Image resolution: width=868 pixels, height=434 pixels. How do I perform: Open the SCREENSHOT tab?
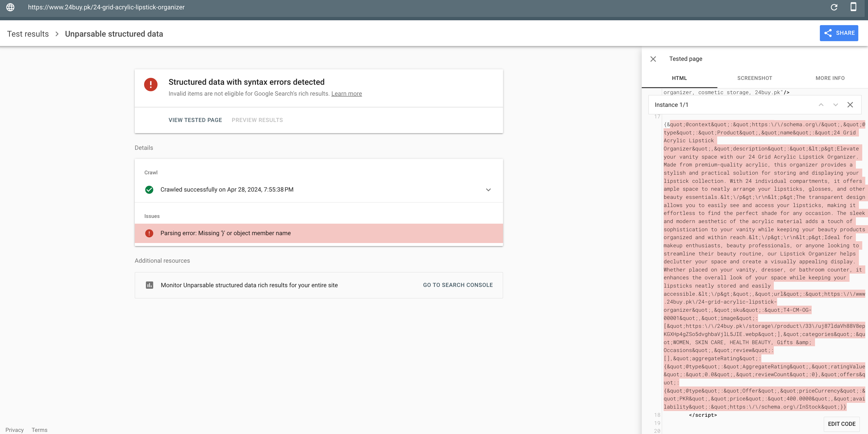pyautogui.click(x=754, y=78)
